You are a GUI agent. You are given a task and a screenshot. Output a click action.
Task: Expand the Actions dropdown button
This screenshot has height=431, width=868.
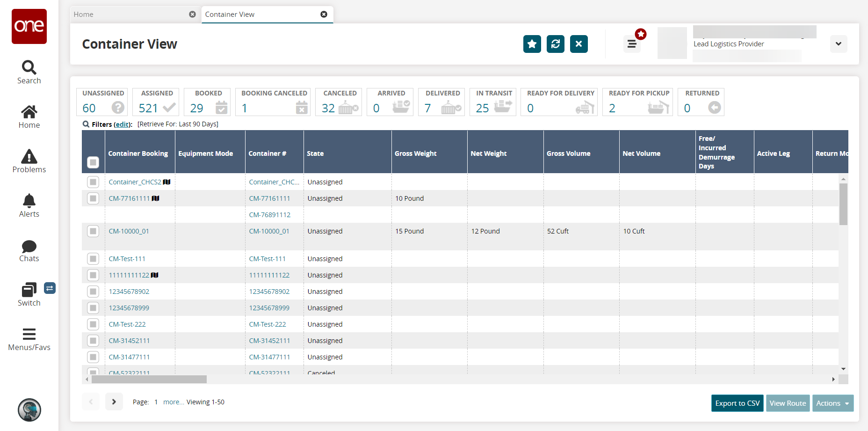832,403
